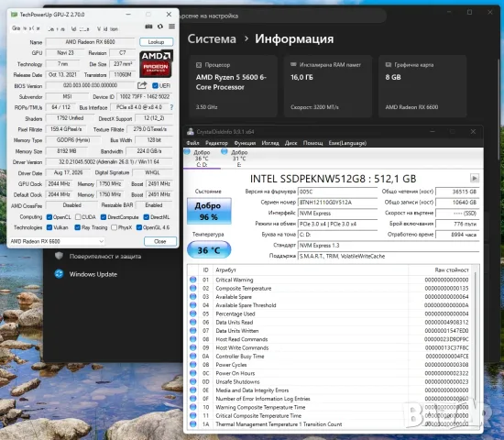
Task: Click the Добро 96 % health status box
Action: pos(209,211)
